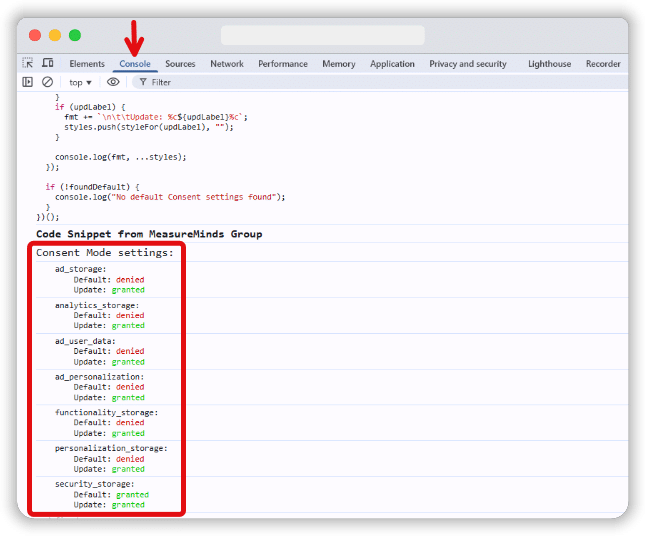Select the Console tab
Viewport: 645px width, 536px height.
[135, 64]
